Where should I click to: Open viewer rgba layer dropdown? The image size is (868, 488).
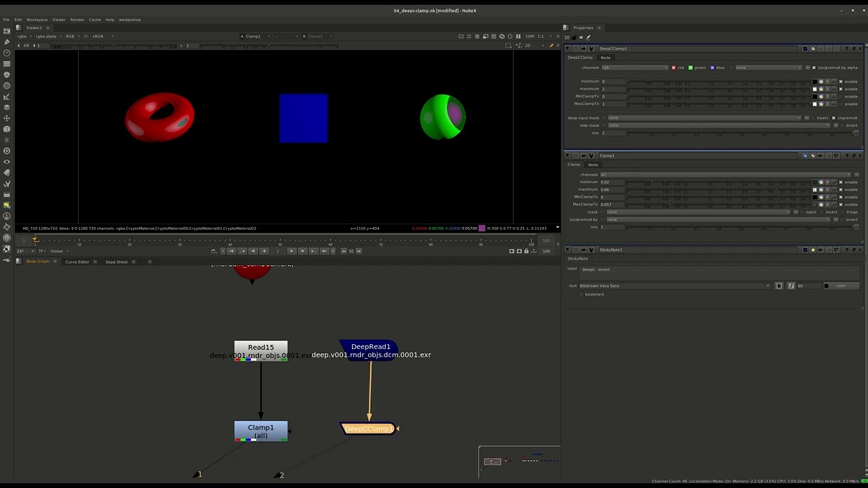tap(23, 37)
